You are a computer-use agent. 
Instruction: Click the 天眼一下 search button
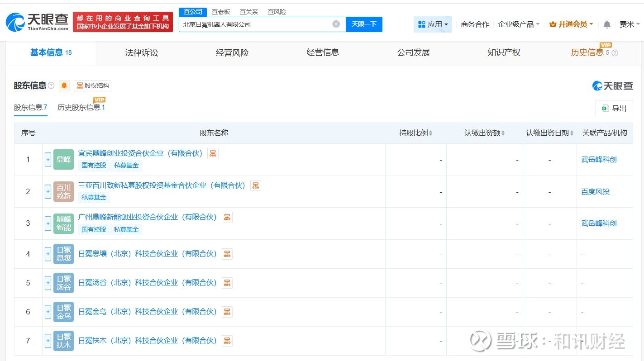(x=364, y=24)
